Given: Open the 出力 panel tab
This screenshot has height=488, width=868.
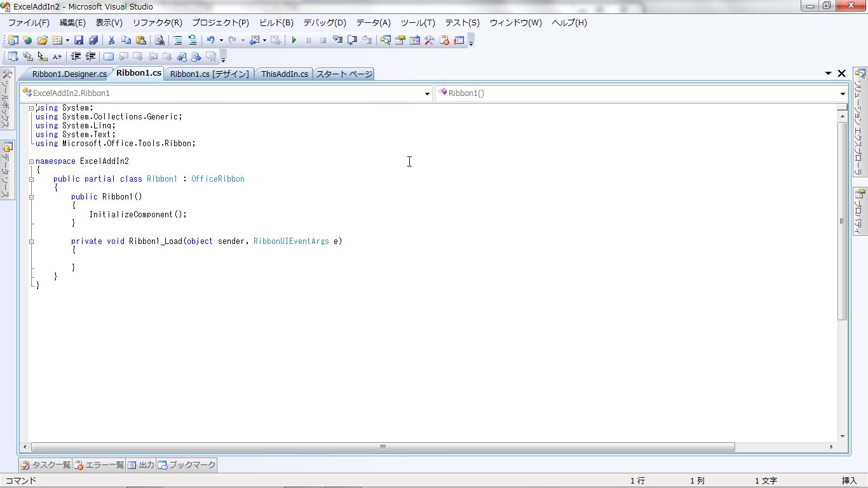Looking at the screenshot, I should pyautogui.click(x=140, y=465).
